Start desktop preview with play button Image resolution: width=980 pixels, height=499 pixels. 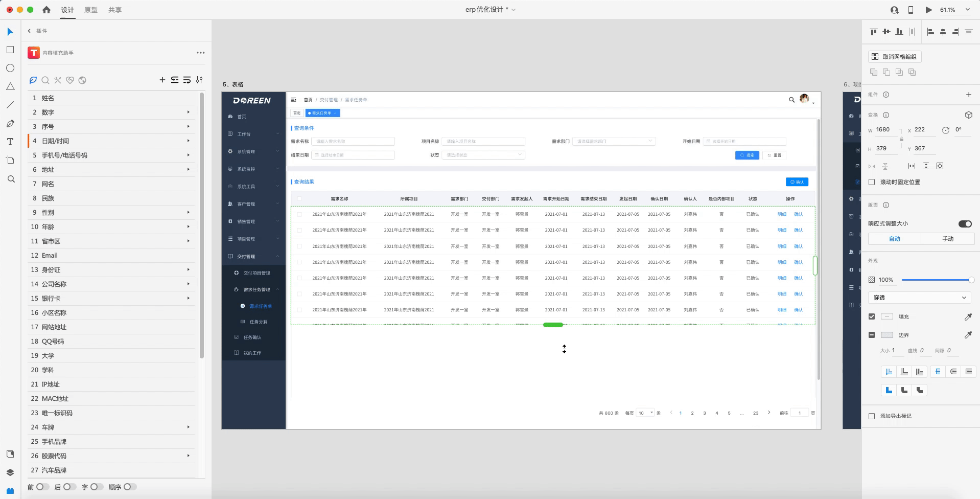pos(928,10)
